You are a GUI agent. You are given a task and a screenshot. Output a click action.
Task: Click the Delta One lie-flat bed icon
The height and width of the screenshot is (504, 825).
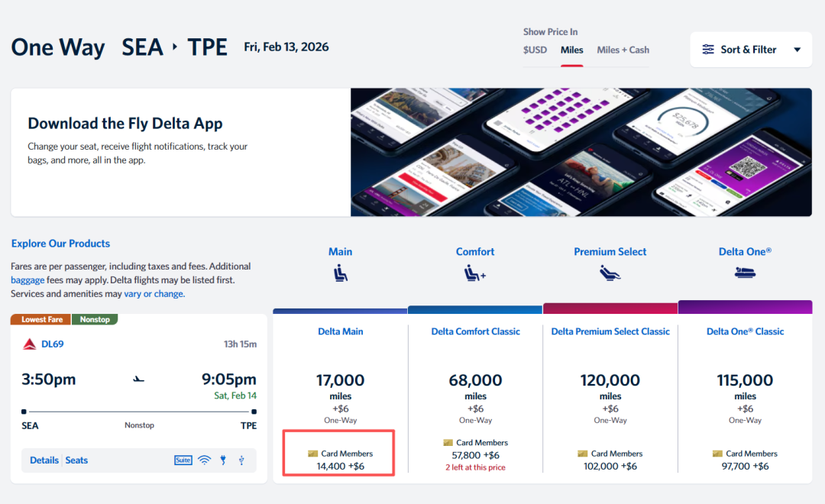(x=745, y=273)
